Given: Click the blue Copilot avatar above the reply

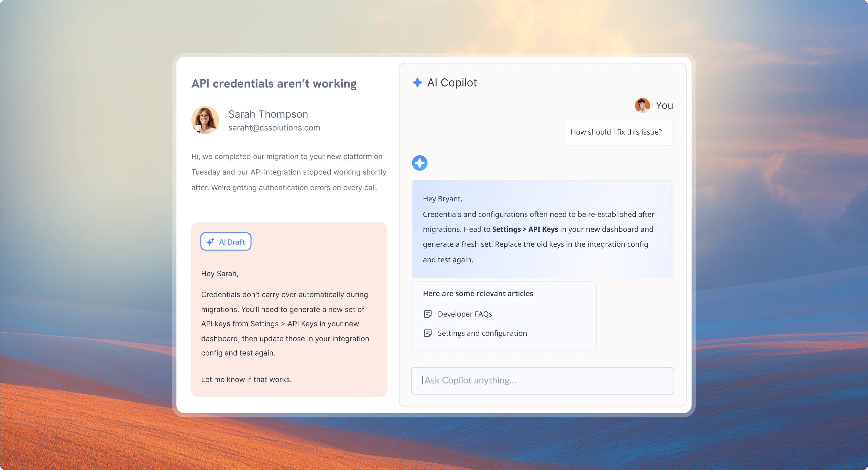Looking at the screenshot, I should (419, 163).
